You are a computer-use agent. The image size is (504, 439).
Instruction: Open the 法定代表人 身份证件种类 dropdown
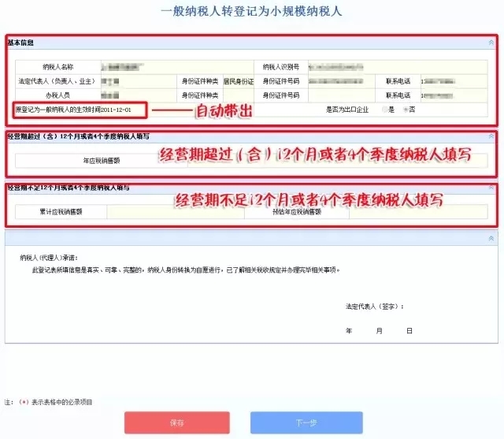(x=238, y=80)
